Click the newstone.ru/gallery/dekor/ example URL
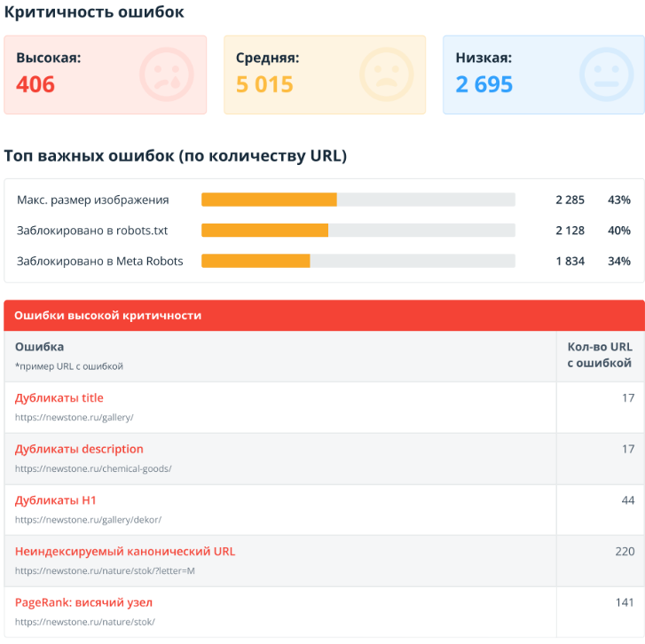 tap(88, 520)
